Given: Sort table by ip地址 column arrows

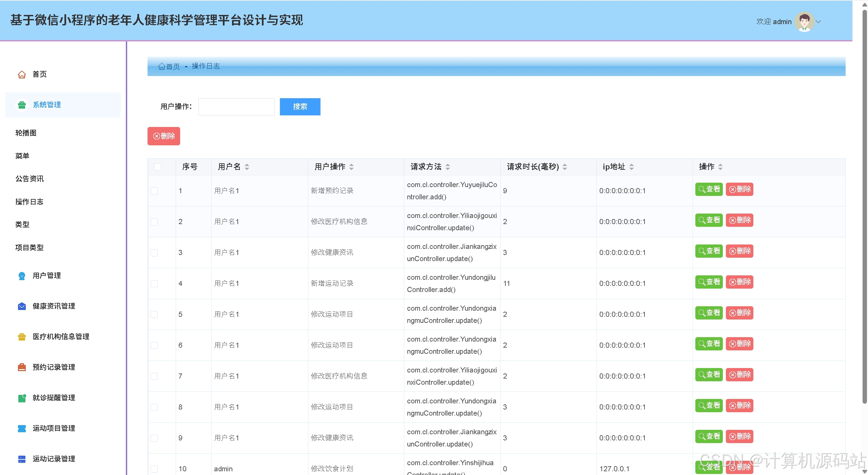Looking at the screenshot, I should tap(632, 167).
